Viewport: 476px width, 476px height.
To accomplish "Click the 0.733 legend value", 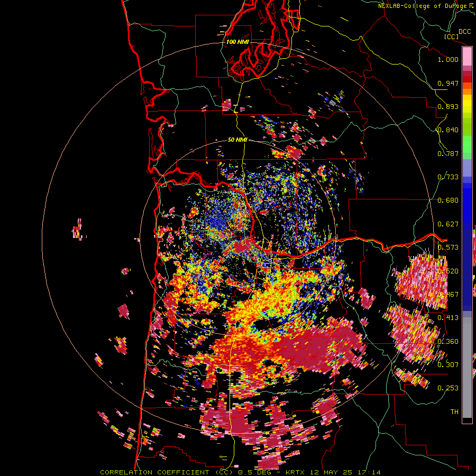I will tap(448, 177).
